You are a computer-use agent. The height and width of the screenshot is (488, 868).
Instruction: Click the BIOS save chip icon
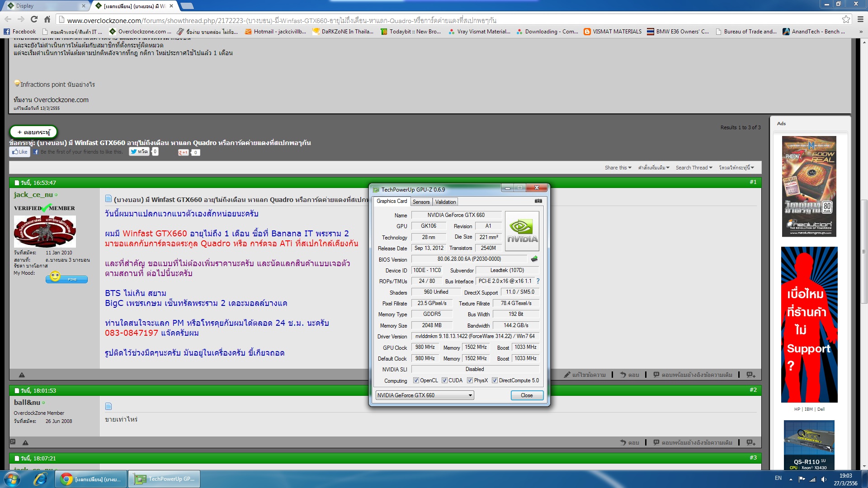click(x=534, y=259)
